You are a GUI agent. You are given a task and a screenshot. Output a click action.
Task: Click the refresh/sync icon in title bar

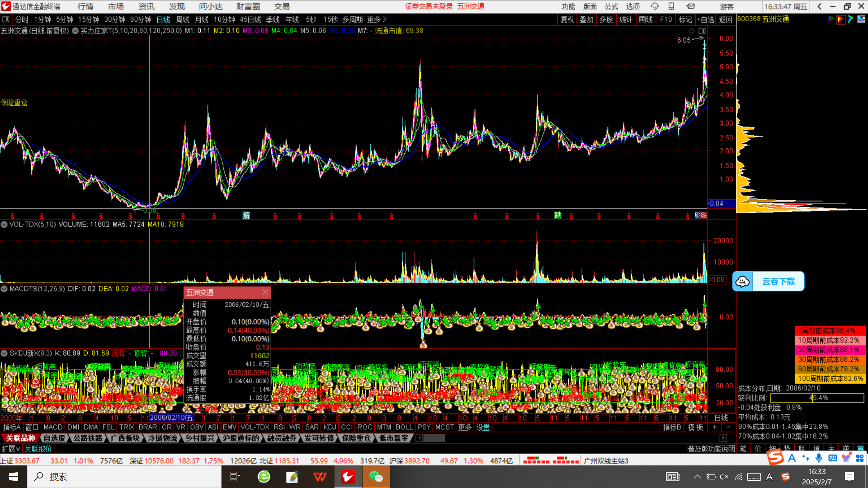[x=654, y=6]
